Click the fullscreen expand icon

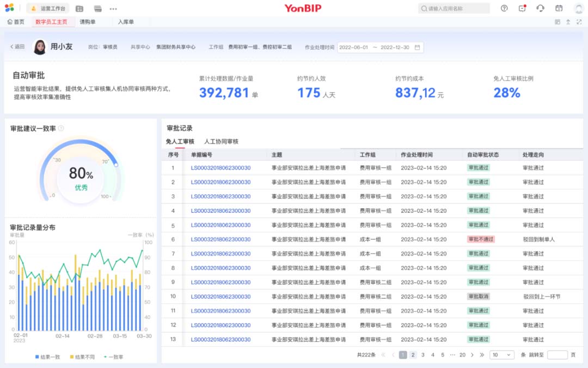(x=579, y=22)
